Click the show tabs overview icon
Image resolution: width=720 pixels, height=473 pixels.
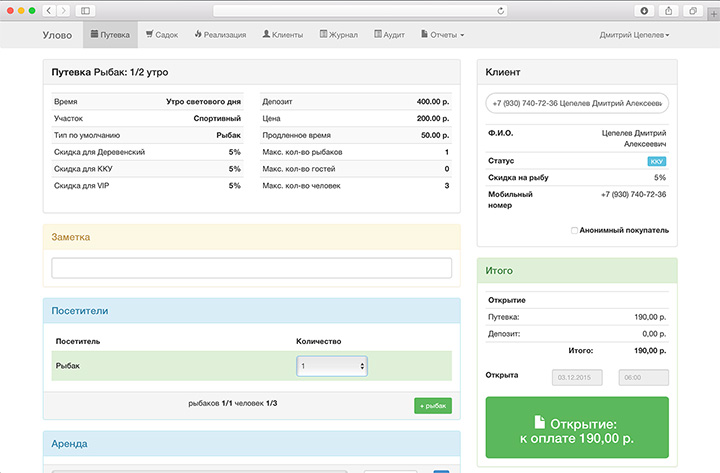coord(689,10)
